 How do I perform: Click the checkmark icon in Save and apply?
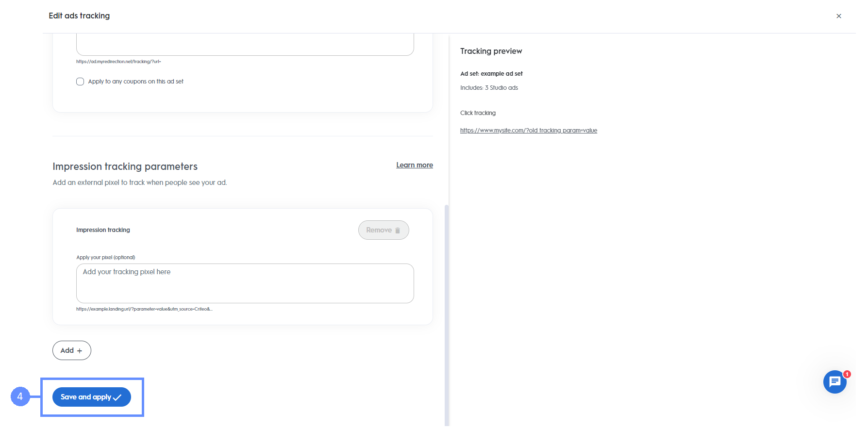pyautogui.click(x=117, y=397)
